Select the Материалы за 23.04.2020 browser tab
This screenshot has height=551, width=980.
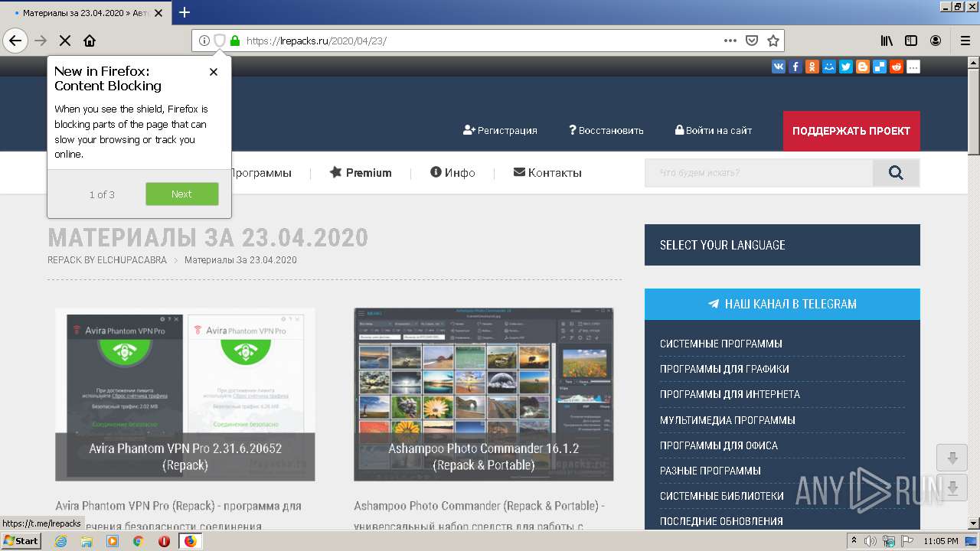click(86, 13)
